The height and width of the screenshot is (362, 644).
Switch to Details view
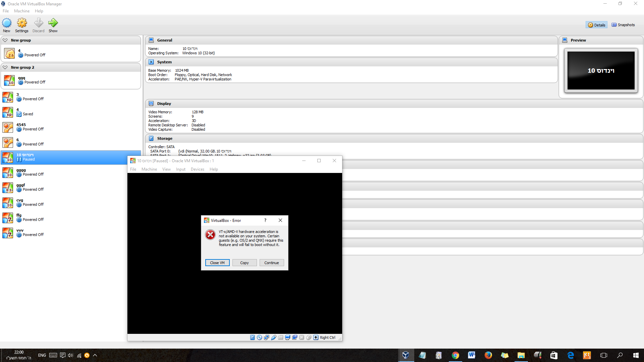596,25
